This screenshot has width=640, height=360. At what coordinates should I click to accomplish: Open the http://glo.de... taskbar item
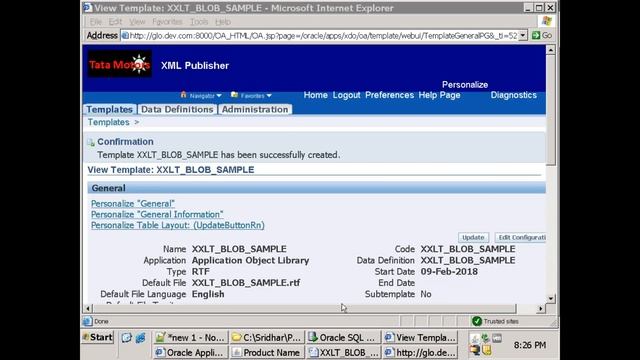click(x=420, y=352)
